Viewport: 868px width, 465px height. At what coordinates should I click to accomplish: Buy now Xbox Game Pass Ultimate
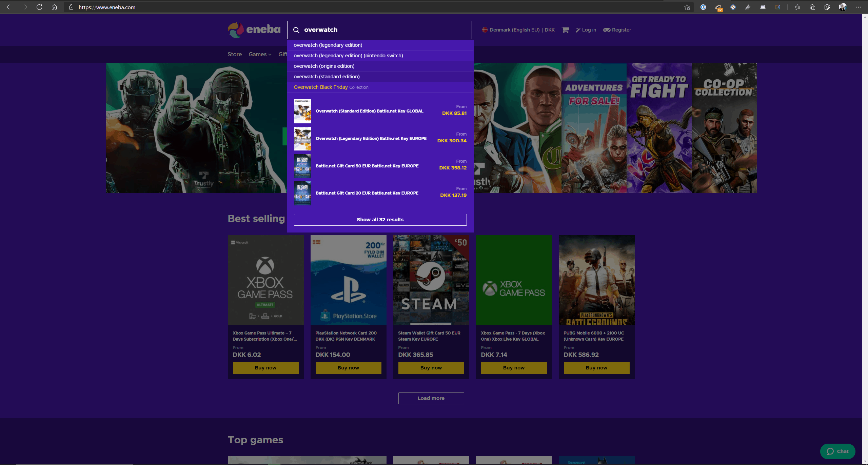(265, 368)
